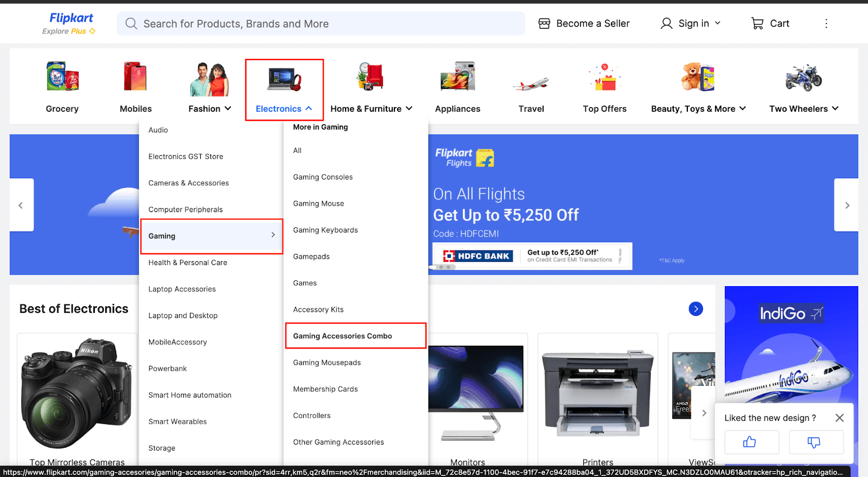The height and width of the screenshot is (477, 868).
Task: Click the Become a Seller link
Action: (584, 23)
